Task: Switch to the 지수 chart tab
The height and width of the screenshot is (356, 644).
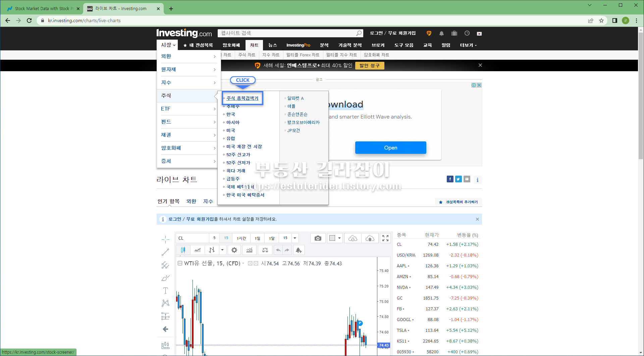Action: click(x=208, y=201)
